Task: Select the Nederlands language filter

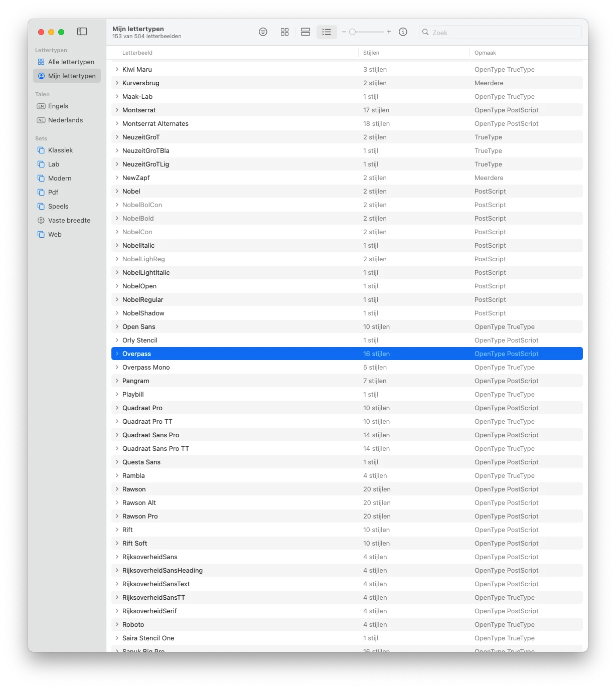Action: coord(67,120)
